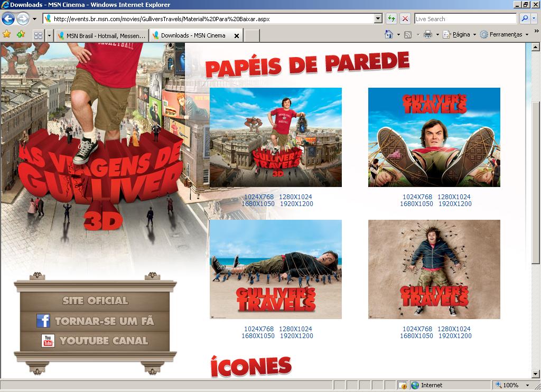Open YOUTUBE CANAL text link
This screenshot has width=541, height=392.
(x=104, y=341)
